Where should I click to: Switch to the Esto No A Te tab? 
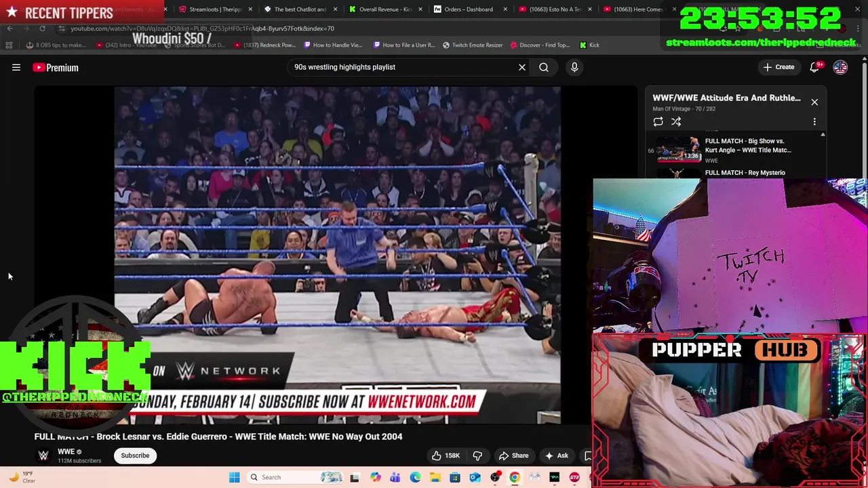[553, 9]
